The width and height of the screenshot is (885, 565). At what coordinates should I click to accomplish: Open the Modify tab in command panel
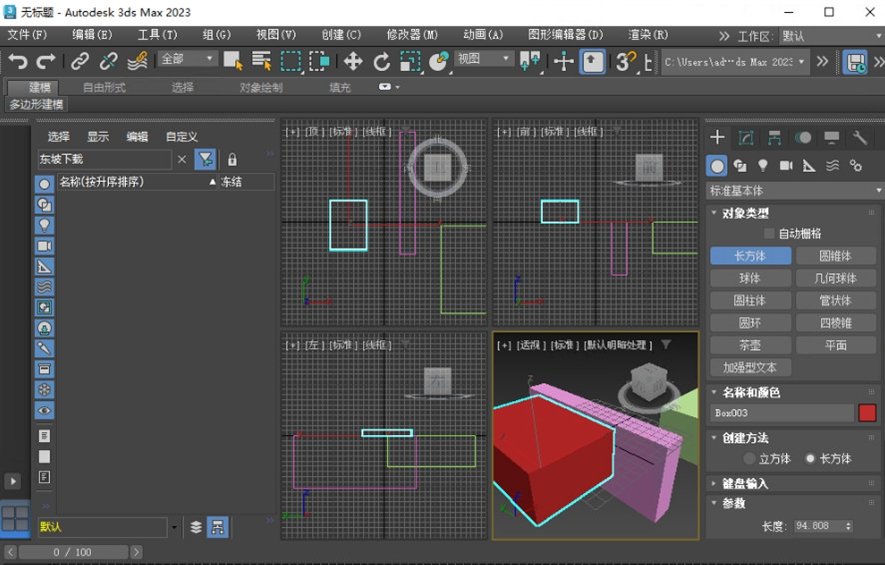pos(746,137)
